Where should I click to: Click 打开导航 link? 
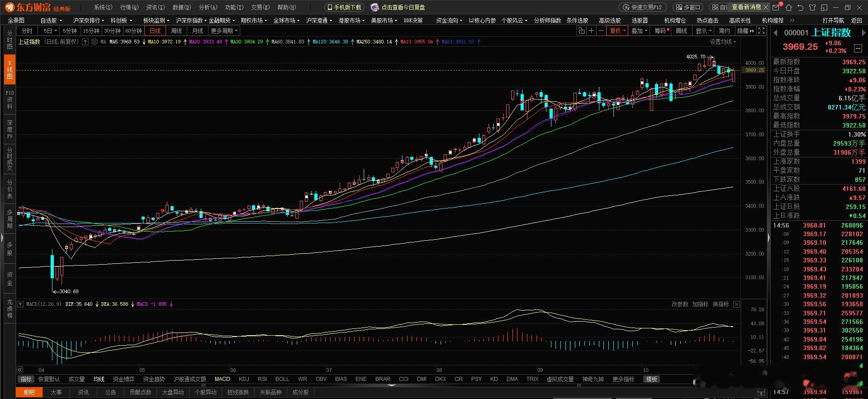(x=833, y=20)
